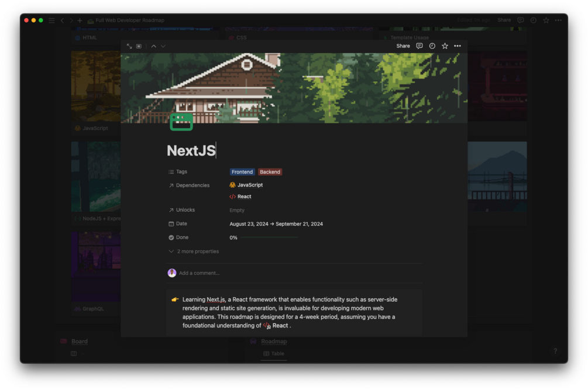Click the user avatar beside comment box
588x390 pixels.
click(x=172, y=273)
